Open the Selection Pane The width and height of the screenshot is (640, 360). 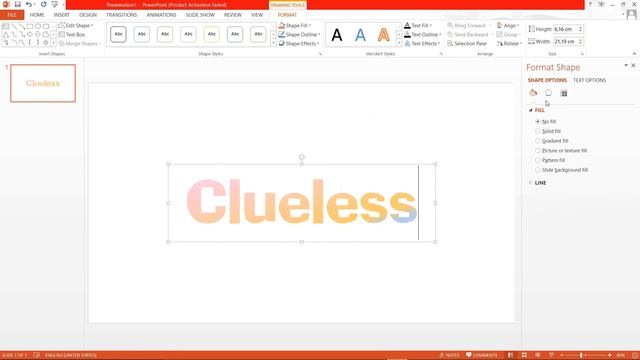(467, 44)
